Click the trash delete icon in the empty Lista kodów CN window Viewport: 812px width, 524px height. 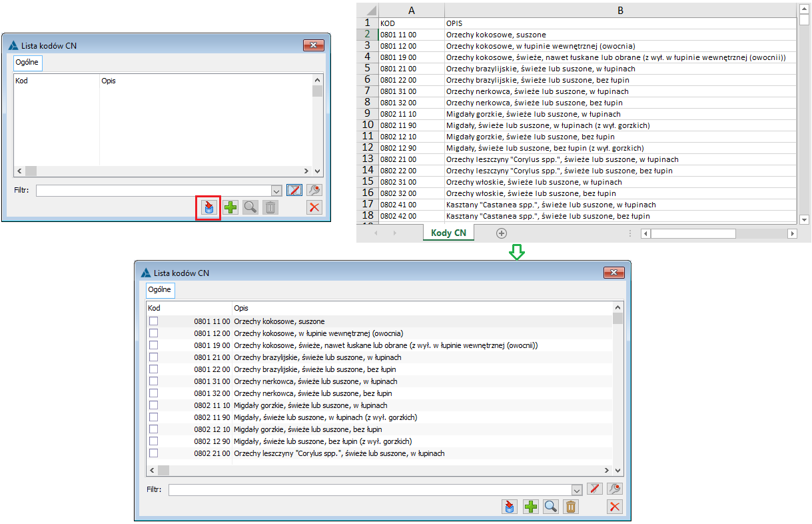270,207
